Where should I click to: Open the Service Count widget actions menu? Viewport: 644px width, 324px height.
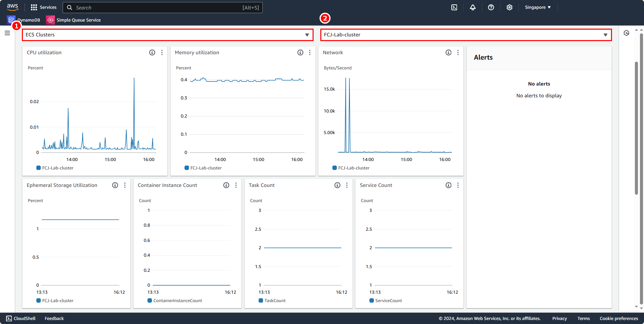point(458,185)
